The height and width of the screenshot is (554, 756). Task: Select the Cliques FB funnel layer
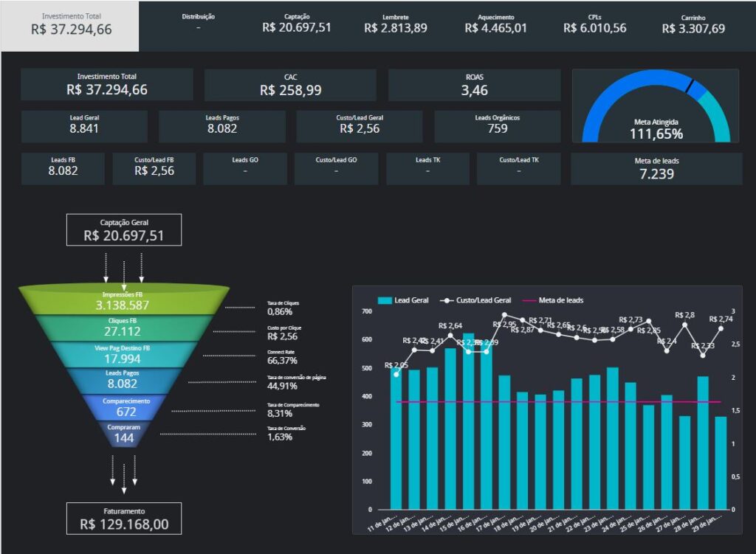pos(123,327)
